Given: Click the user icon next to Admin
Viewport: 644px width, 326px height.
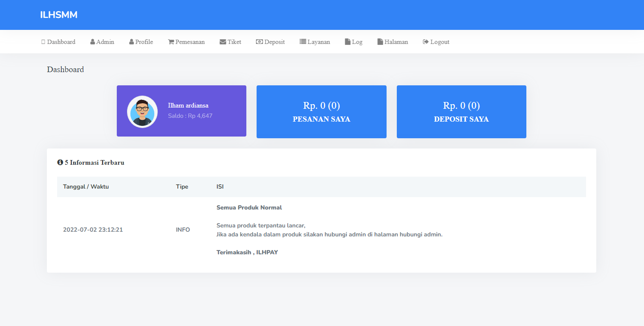Looking at the screenshot, I should (92, 41).
